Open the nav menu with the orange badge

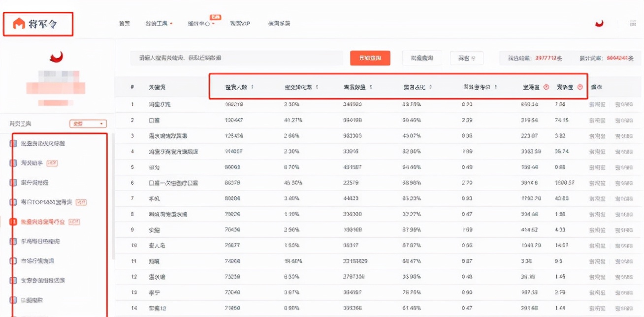(x=201, y=24)
